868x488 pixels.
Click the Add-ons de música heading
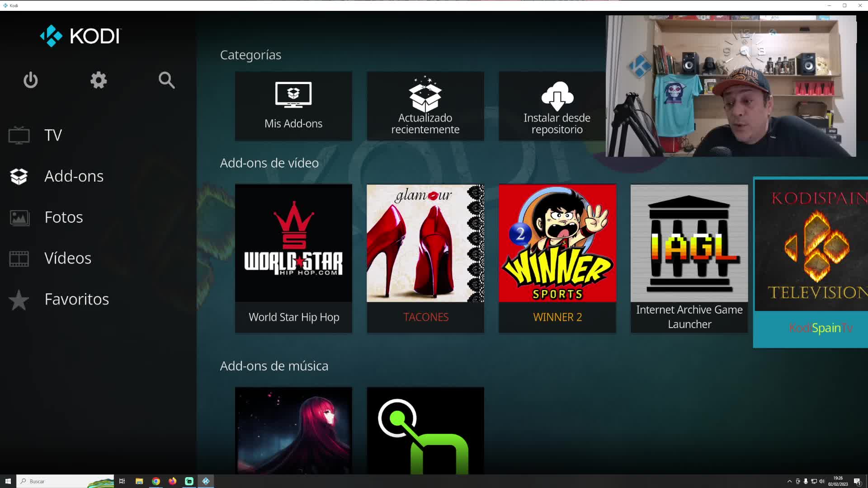pyautogui.click(x=274, y=366)
